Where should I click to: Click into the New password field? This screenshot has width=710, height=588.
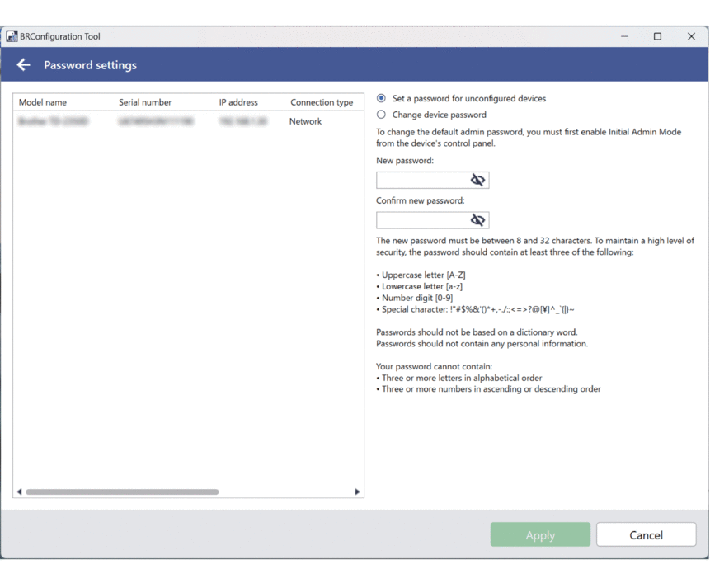421,180
